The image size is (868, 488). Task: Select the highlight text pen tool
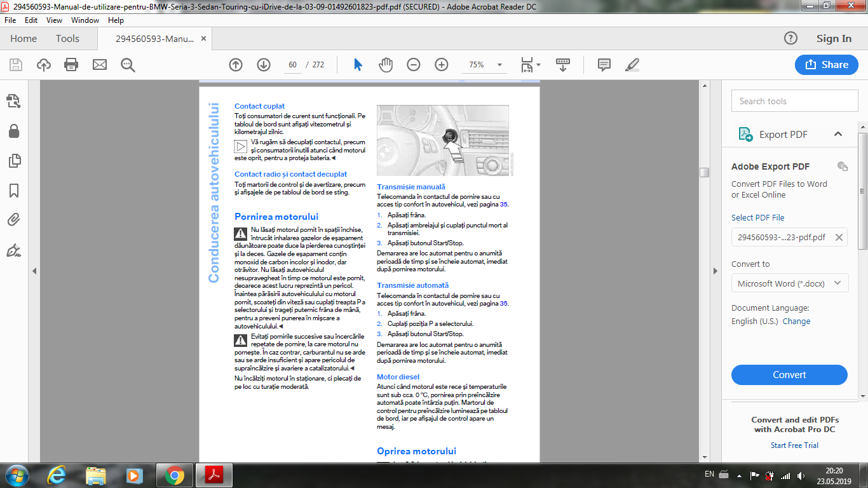pyautogui.click(x=632, y=65)
